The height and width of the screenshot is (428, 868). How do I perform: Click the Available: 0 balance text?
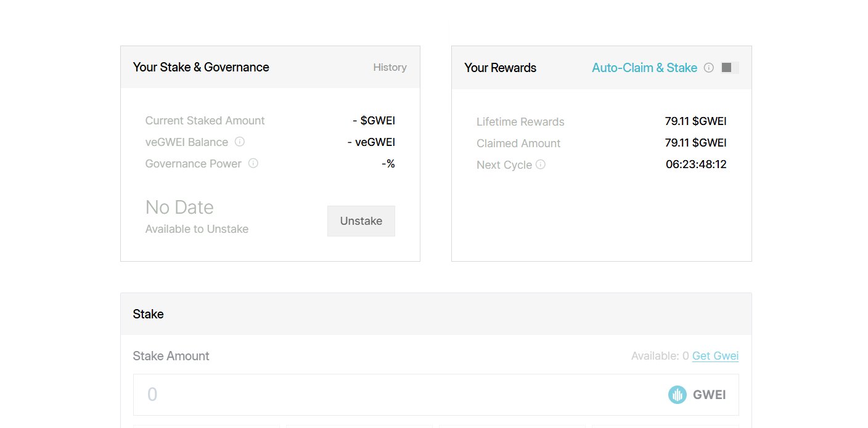[660, 356]
